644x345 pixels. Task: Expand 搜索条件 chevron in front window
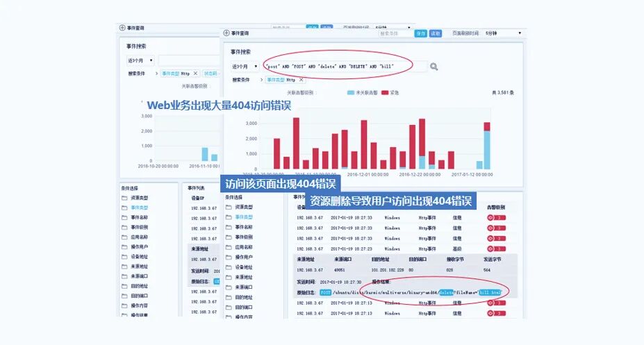pyautogui.click(x=262, y=80)
